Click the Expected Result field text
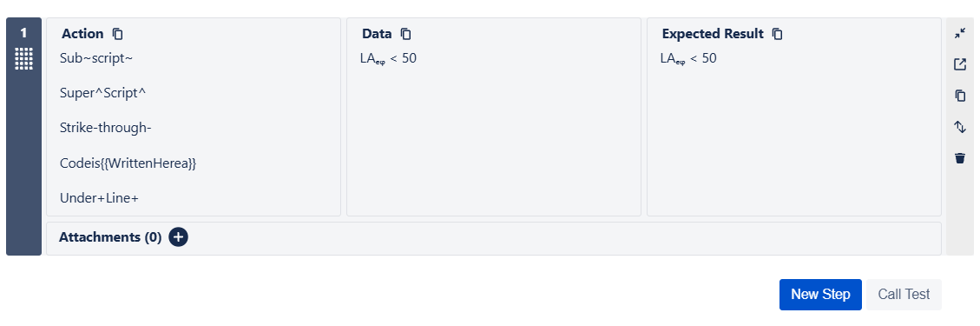The width and height of the screenshot is (980, 326). click(x=688, y=59)
